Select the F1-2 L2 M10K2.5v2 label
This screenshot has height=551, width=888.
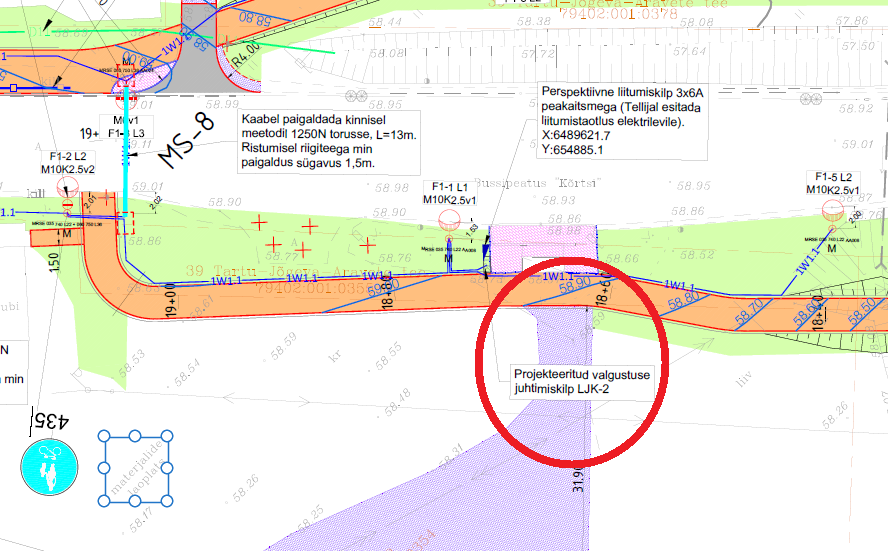[65, 164]
